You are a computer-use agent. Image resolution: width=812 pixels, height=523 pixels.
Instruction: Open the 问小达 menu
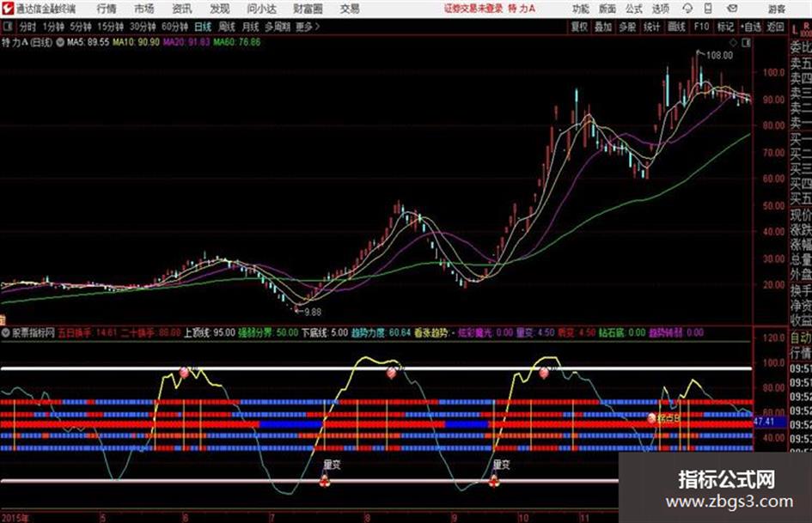coord(261,9)
